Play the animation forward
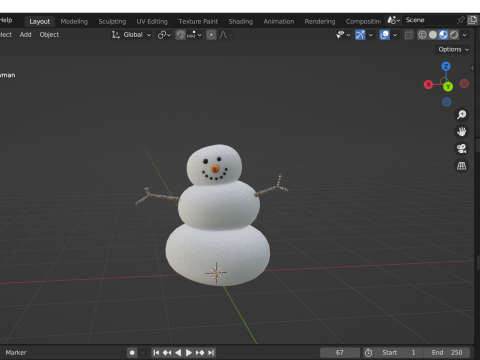Screen dimensions: 480x360 tap(189, 353)
